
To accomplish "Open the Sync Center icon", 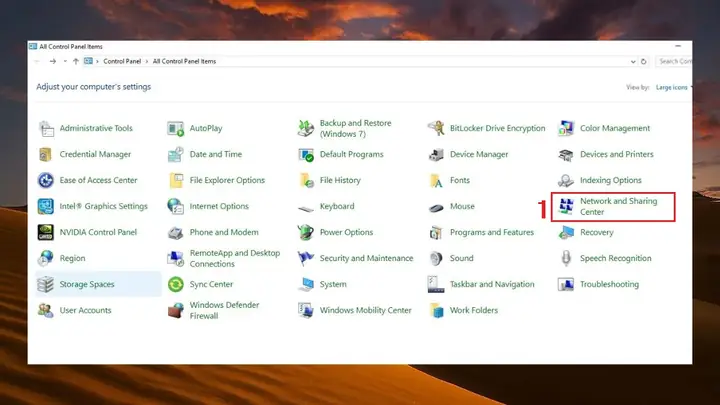I will click(175, 285).
